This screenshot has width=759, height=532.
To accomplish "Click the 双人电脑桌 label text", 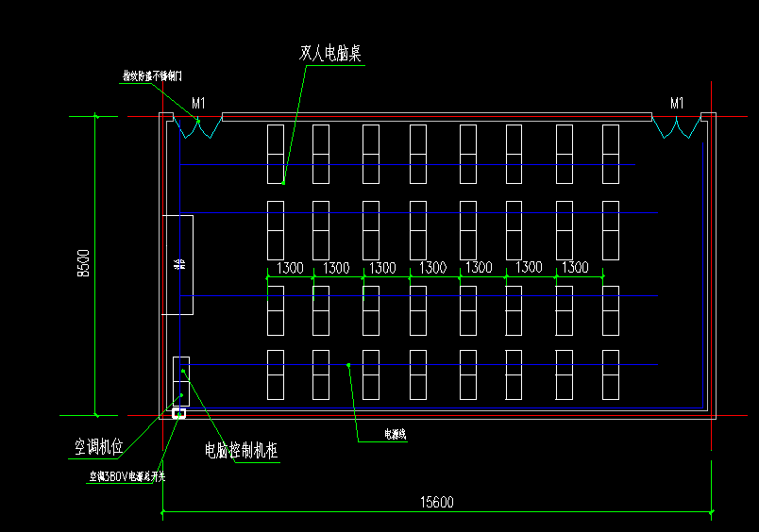I will pos(330,53).
